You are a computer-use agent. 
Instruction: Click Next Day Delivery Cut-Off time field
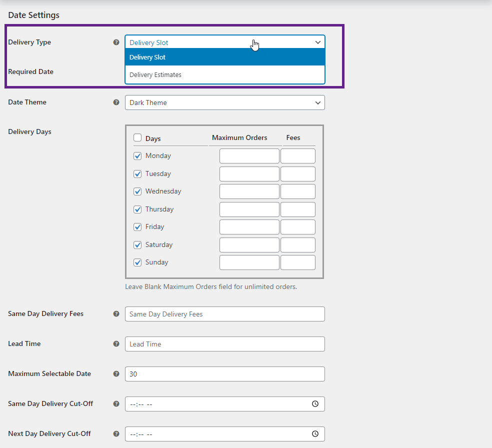pos(224,434)
